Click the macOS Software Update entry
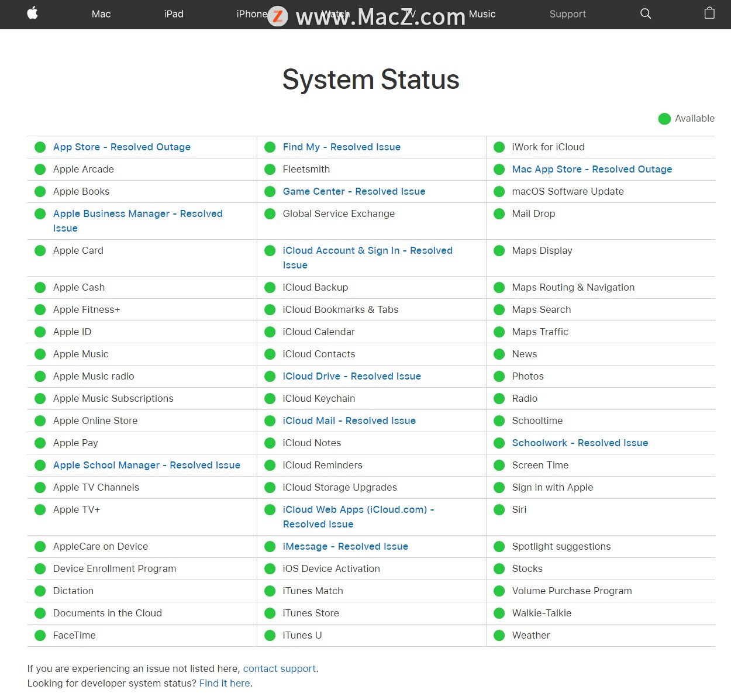 568,192
